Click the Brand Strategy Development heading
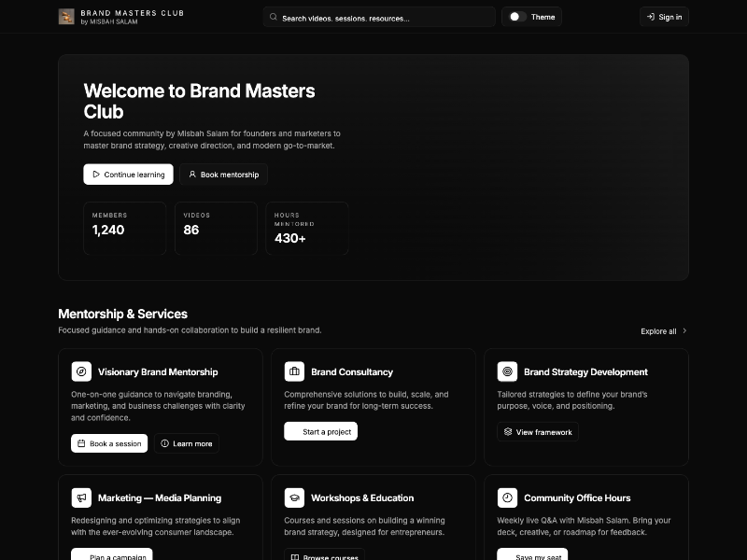The image size is (747, 560). point(586,371)
